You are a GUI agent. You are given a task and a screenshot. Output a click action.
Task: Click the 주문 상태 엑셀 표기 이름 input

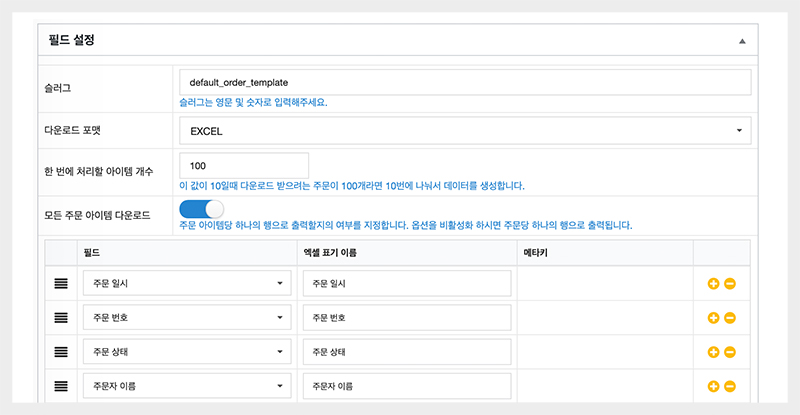(x=406, y=352)
